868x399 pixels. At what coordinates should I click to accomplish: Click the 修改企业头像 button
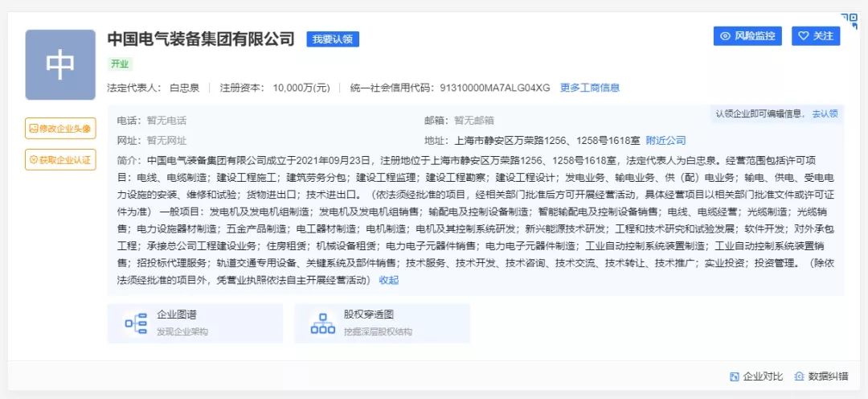tap(60, 128)
